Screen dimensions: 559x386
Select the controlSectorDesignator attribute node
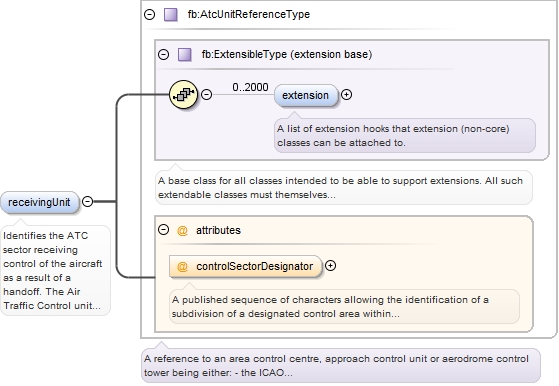[x=245, y=266]
